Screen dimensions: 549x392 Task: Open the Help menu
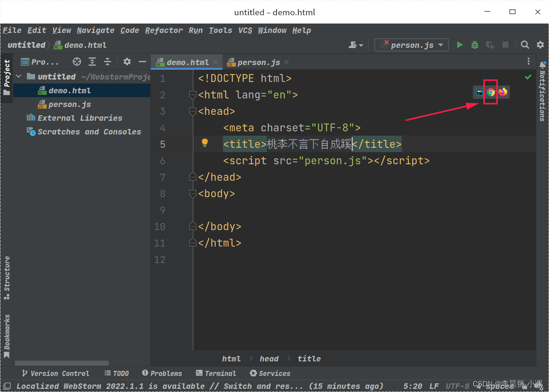(302, 30)
